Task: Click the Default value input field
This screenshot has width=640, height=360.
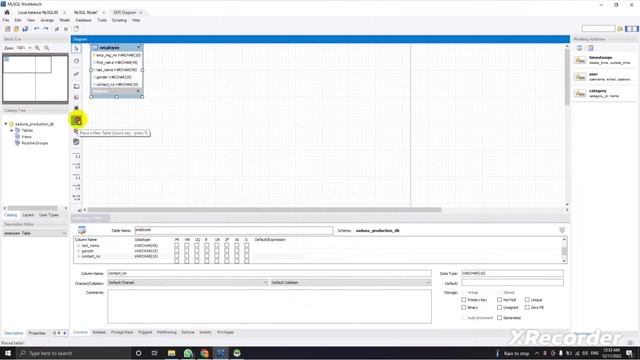Action: pos(512,283)
